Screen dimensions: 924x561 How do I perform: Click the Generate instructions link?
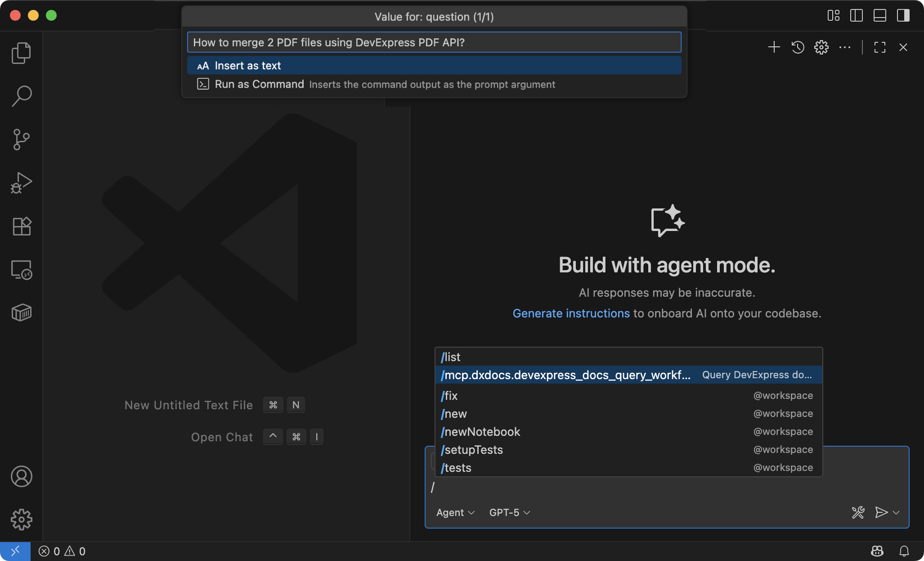pyautogui.click(x=571, y=313)
